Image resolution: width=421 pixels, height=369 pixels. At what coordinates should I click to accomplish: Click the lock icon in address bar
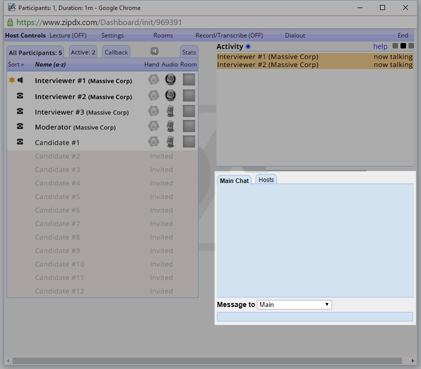click(x=10, y=22)
